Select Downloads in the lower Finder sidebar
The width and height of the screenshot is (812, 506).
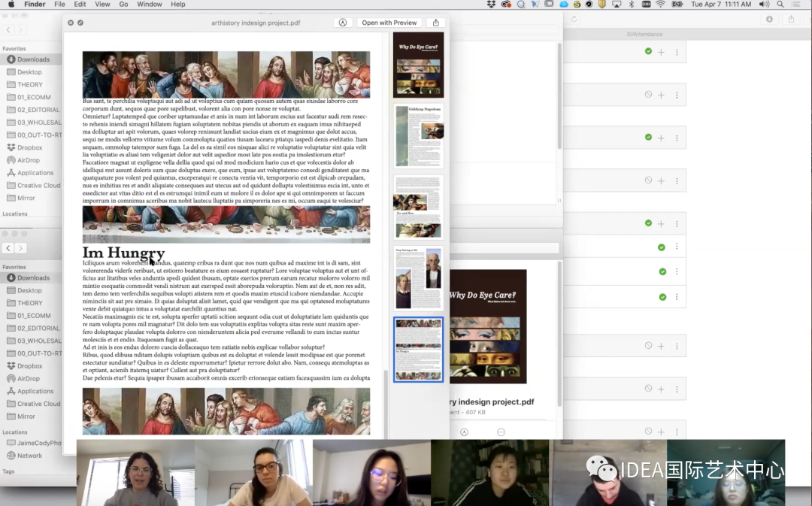tap(31, 277)
